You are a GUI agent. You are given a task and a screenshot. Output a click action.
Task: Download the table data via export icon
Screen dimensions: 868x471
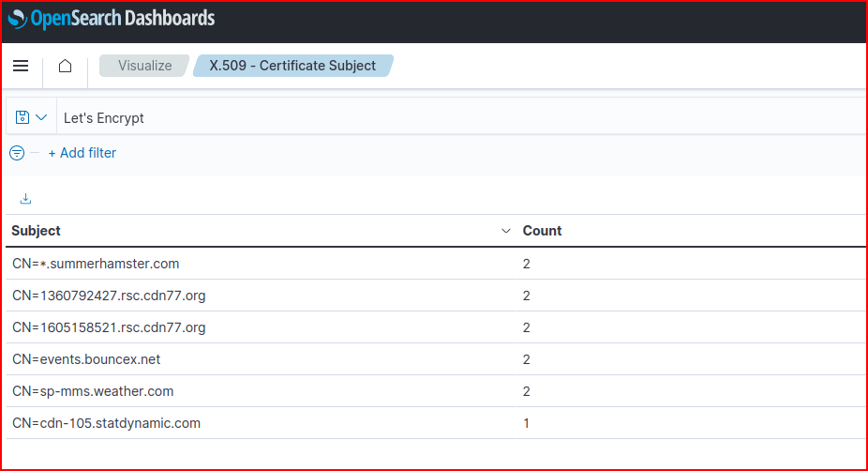pos(25,199)
